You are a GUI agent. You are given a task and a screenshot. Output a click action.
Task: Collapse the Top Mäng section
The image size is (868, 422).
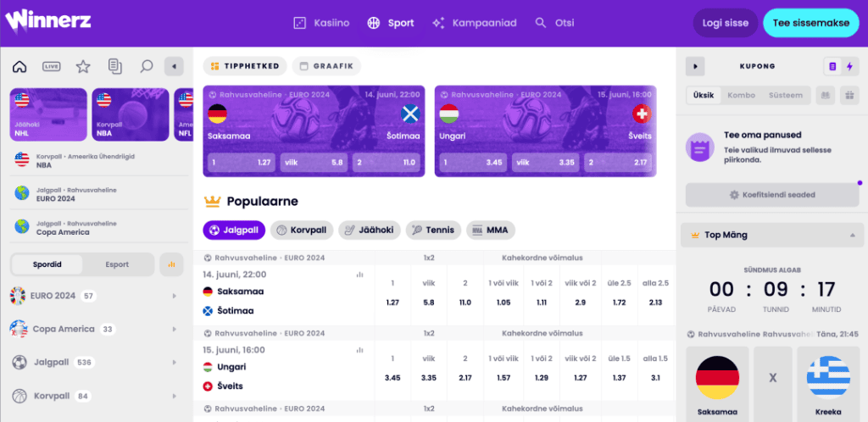click(772, 235)
